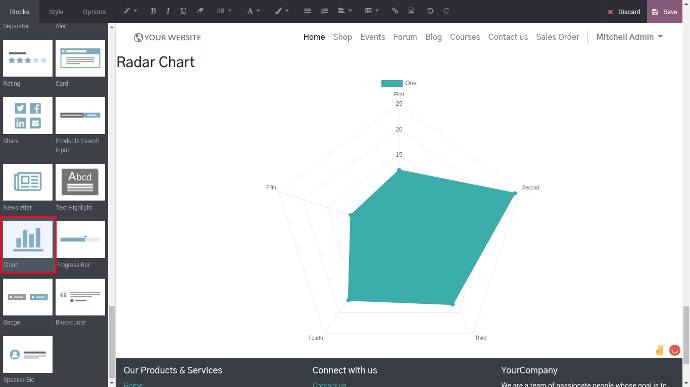Discard the page changes

(x=624, y=11)
